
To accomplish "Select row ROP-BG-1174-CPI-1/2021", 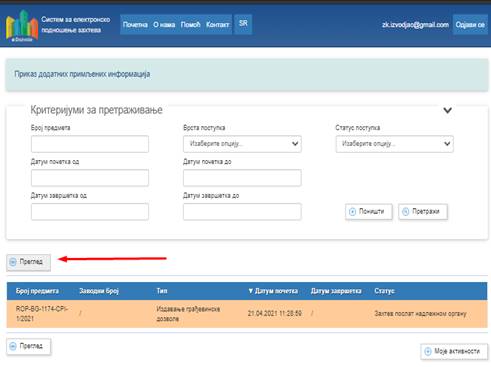I will (x=247, y=314).
